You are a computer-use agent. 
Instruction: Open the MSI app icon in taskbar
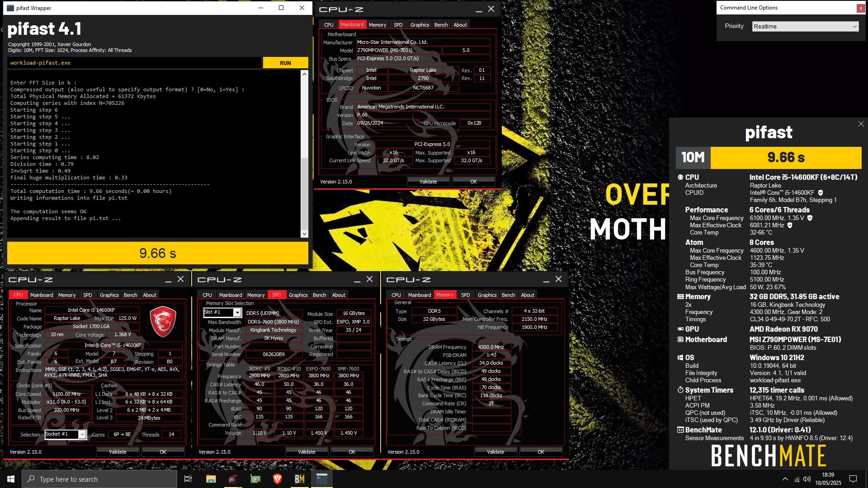pos(233,479)
